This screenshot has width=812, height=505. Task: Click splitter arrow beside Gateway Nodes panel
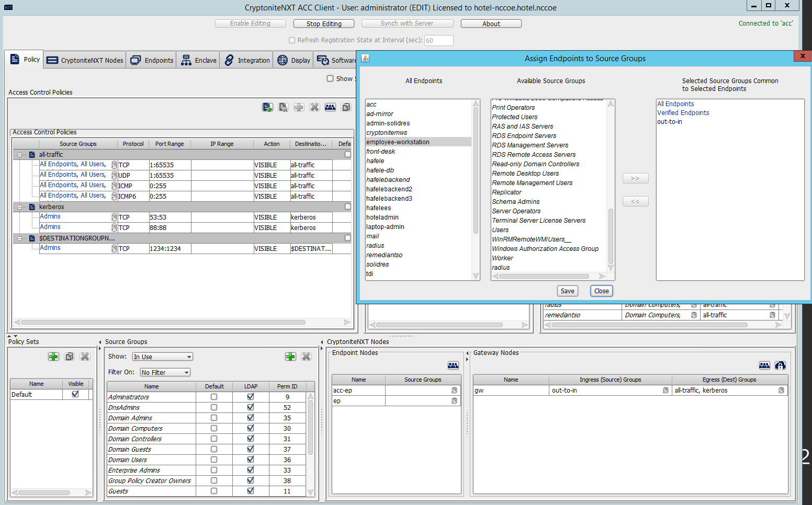(468, 353)
